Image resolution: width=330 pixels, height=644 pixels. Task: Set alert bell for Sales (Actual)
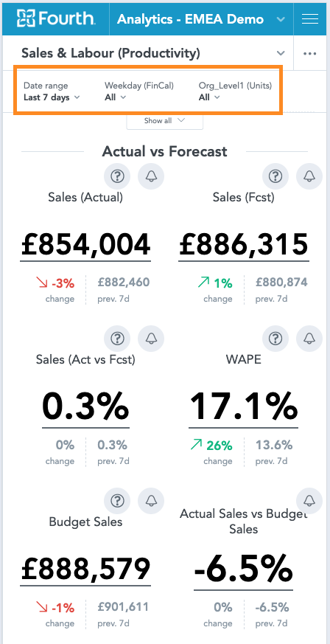[x=151, y=176]
